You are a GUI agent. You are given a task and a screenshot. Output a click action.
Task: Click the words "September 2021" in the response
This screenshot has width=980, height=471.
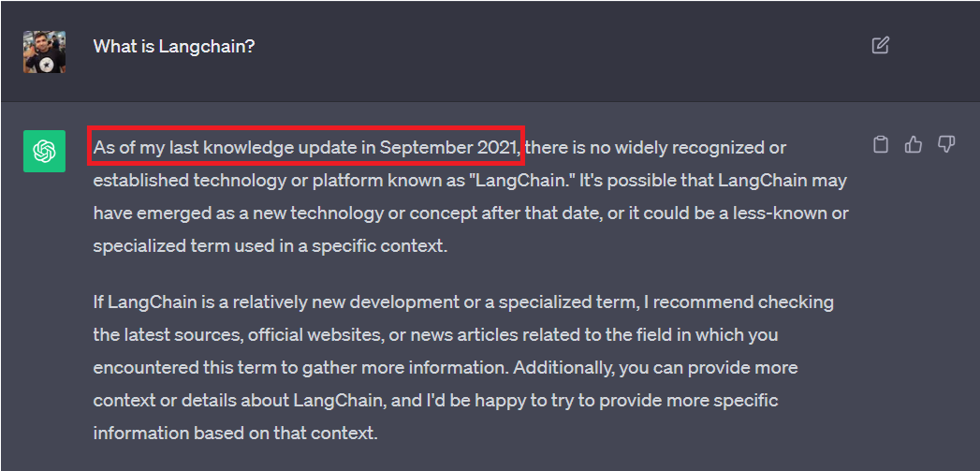point(447,147)
